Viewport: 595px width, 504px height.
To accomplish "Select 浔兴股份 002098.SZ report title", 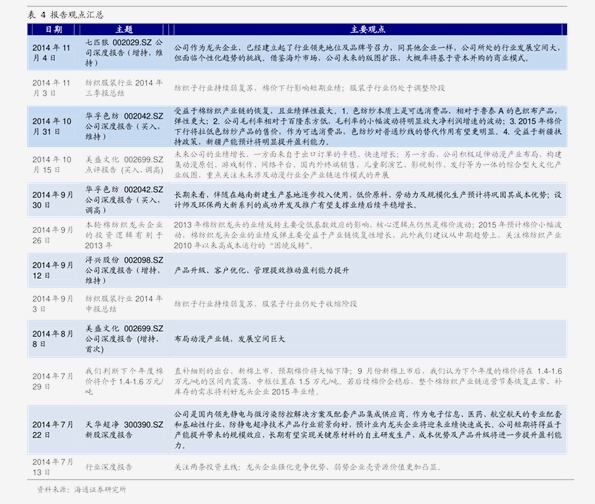I will [124, 270].
